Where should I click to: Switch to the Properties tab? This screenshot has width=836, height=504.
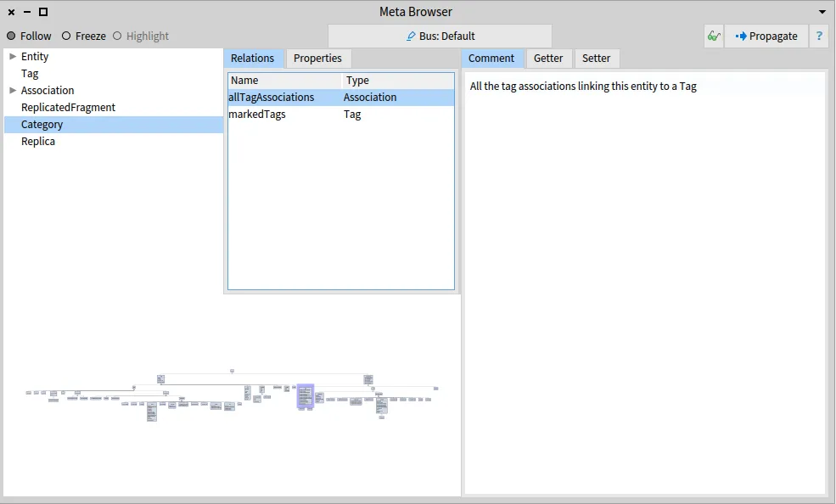click(317, 58)
